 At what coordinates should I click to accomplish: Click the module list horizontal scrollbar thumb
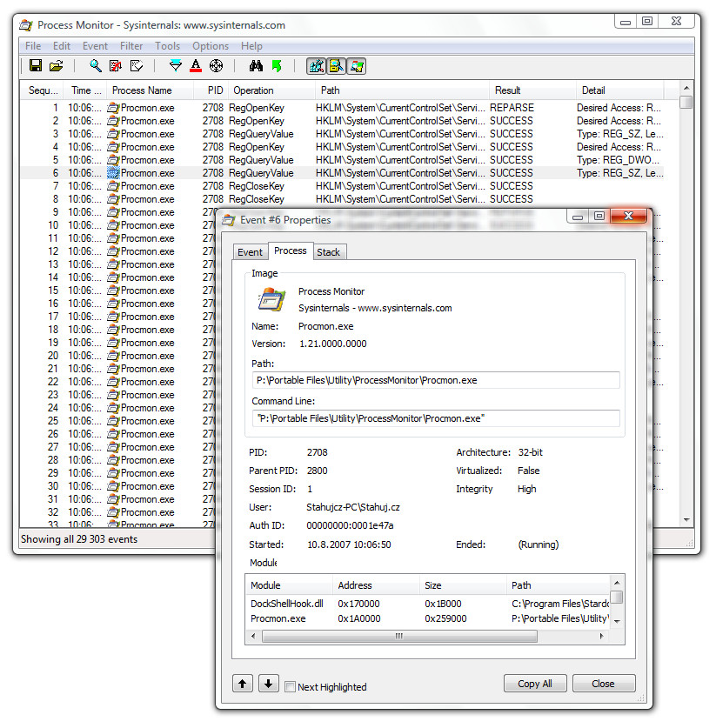point(399,636)
